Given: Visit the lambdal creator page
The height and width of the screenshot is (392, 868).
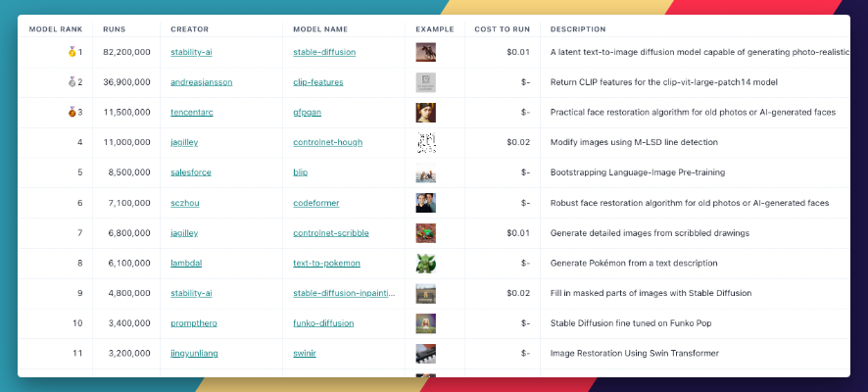Looking at the screenshot, I should [x=186, y=263].
